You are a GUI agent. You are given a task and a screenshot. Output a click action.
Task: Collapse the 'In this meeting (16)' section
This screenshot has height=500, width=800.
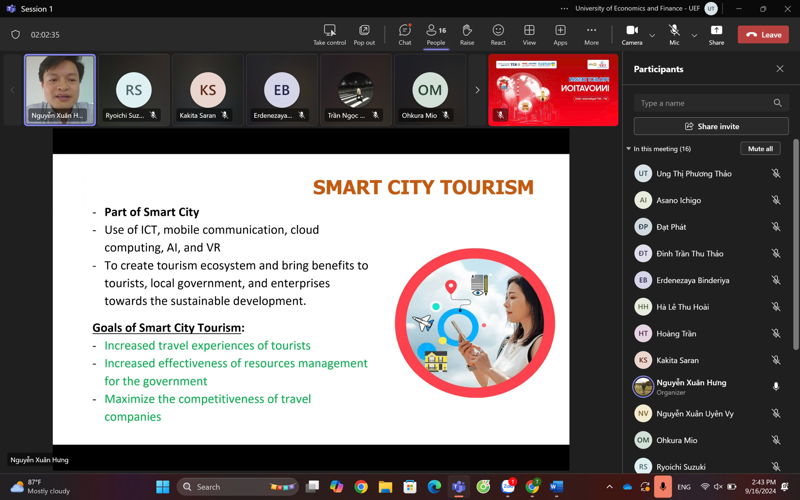(628, 149)
